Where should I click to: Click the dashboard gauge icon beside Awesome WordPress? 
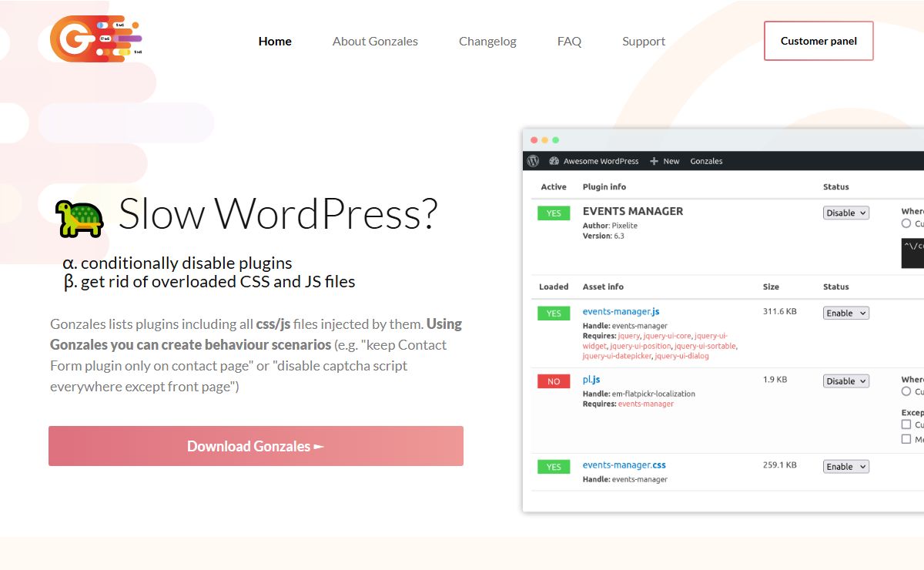click(554, 161)
